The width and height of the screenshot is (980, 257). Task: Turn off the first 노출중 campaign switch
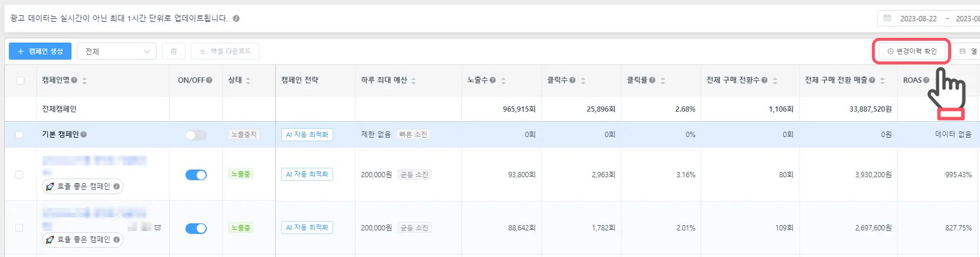point(196,175)
